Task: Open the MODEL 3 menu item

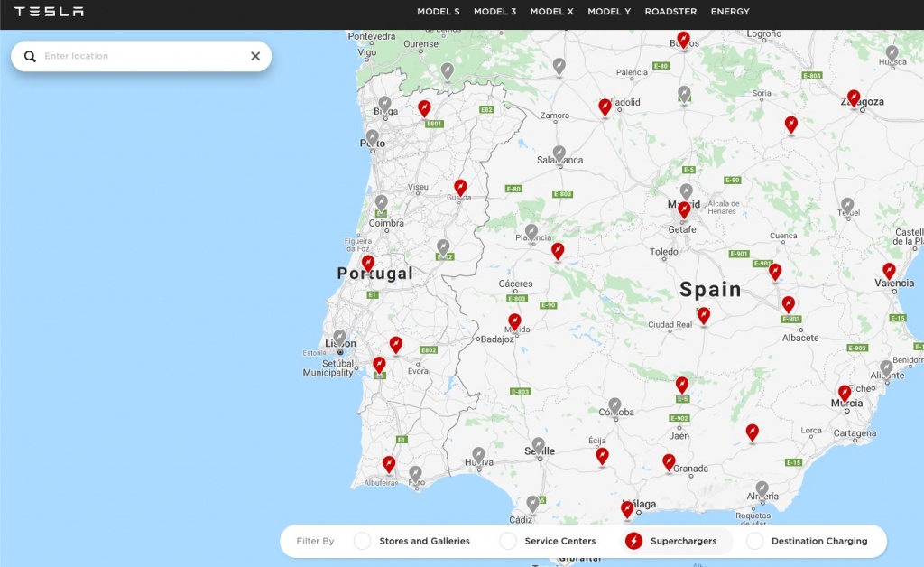Action: [x=494, y=11]
